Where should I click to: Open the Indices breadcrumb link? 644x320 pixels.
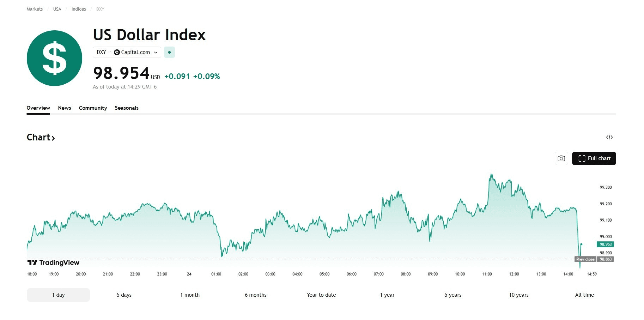(x=79, y=9)
